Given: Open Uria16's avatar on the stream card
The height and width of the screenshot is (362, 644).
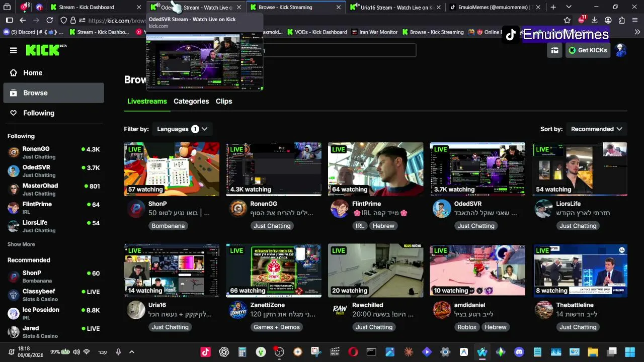Looking at the screenshot, I should click(x=136, y=310).
